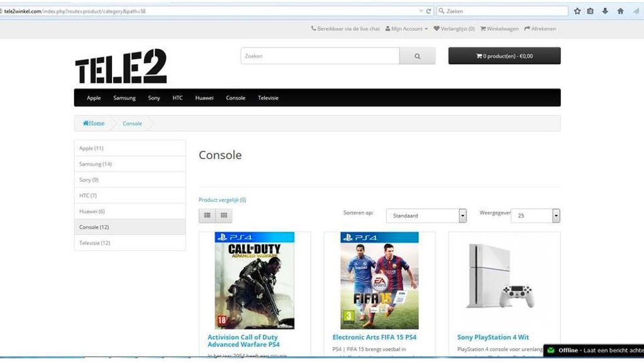Open the Verlanglijst wishlist link
The height and width of the screenshot is (362, 644).
tap(454, 29)
